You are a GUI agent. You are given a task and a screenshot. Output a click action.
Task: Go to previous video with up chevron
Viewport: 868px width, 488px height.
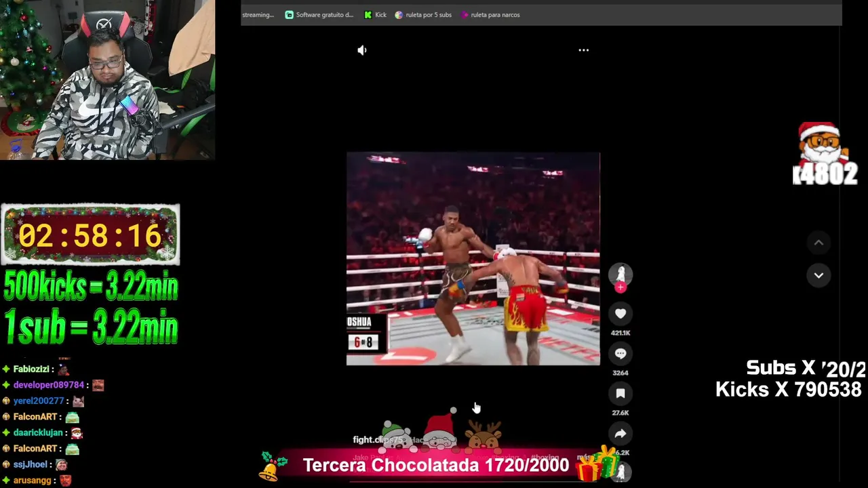[818, 243]
